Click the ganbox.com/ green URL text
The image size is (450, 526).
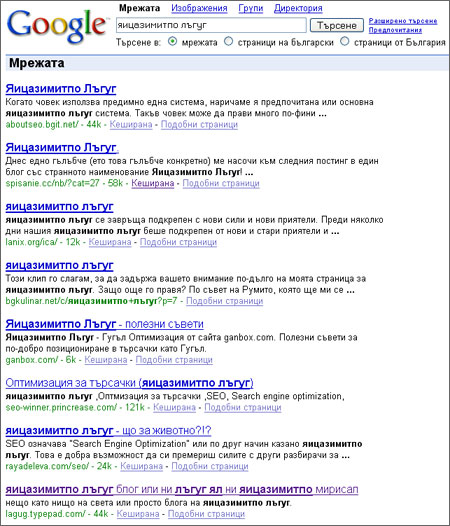[32, 360]
